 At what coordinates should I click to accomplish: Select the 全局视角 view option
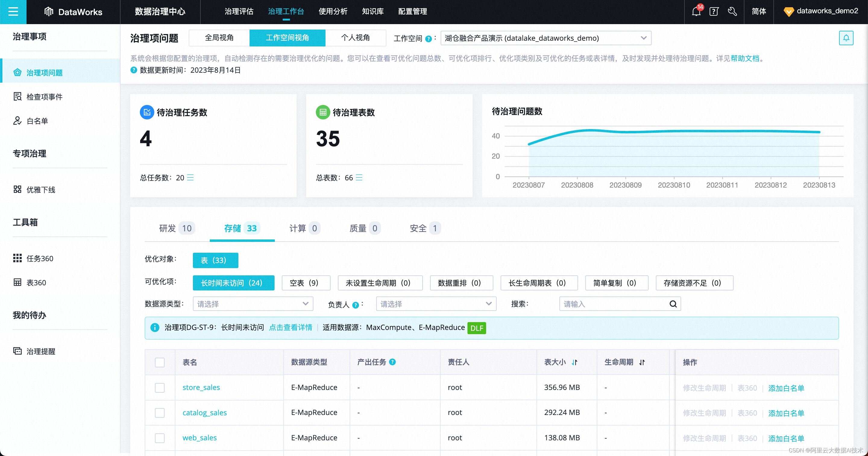click(219, 38)
